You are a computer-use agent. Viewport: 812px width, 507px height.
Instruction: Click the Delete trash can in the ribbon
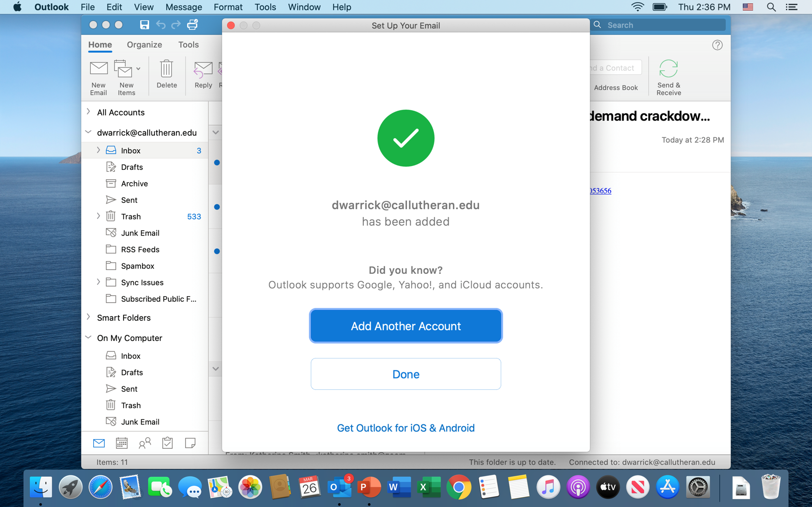click(x=167, y=69)
